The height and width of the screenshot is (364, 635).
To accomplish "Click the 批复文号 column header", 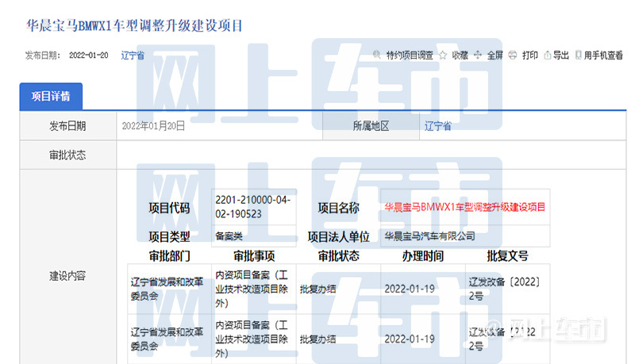I will click(x=507, y=255).
